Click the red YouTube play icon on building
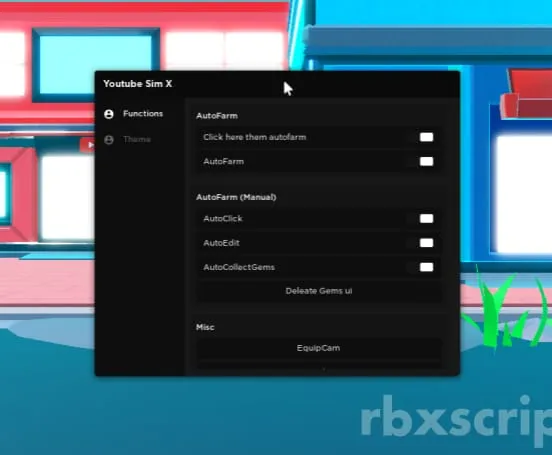The height and width of the screenshot is (455, 552). click(87, 145)
